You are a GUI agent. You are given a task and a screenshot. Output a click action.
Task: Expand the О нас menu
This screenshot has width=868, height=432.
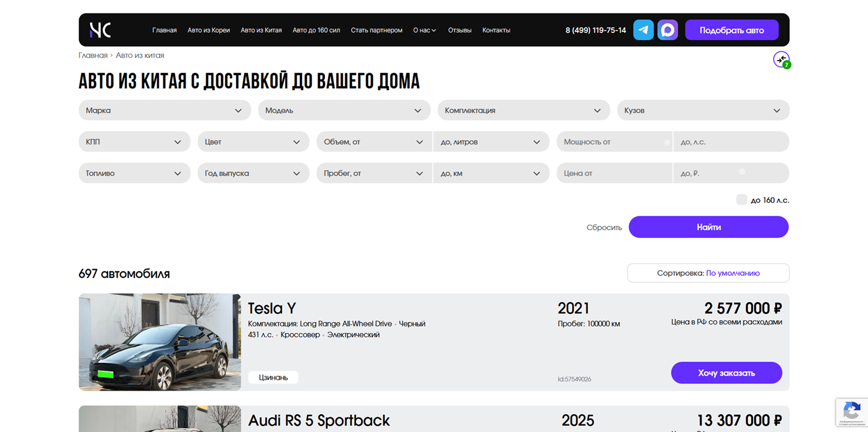click(x=424, y=30)
